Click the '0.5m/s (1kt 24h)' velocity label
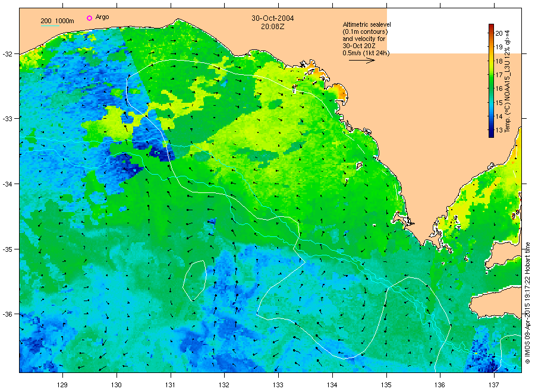The height and width of the screenshot is (392, 535). point(366,53)
